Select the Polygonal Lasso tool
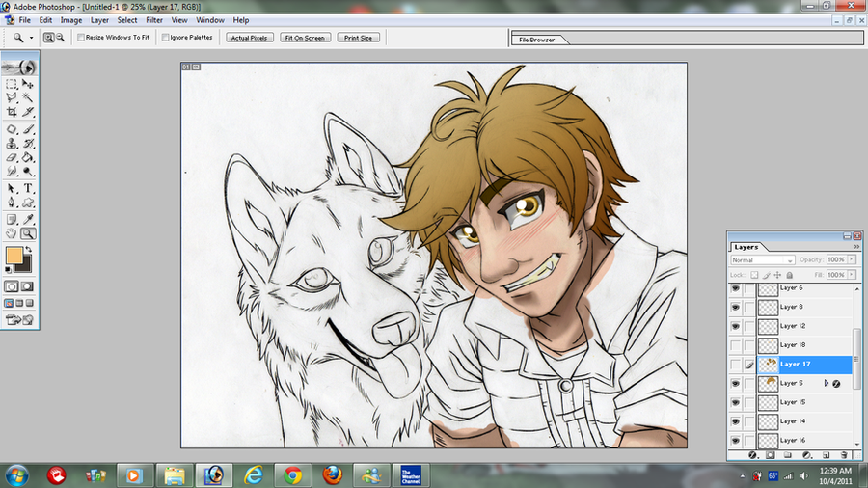 (12, 98)
